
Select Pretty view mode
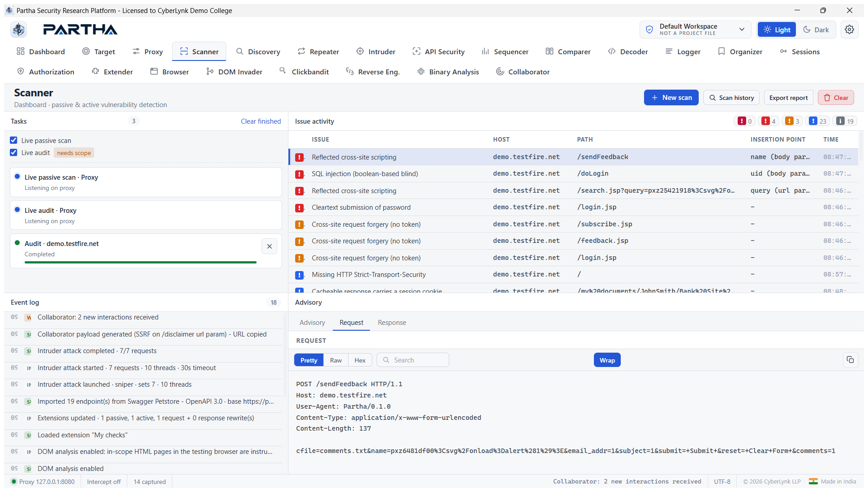coord(309,360)
